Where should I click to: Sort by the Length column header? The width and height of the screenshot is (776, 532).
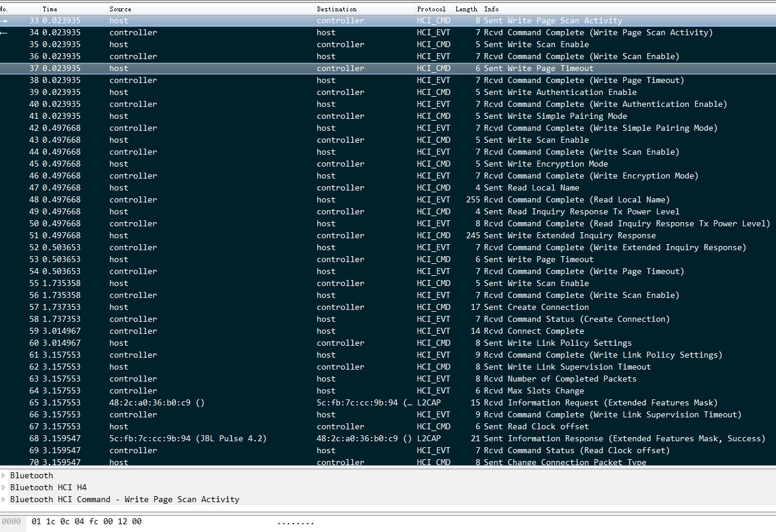pos(468,9)
